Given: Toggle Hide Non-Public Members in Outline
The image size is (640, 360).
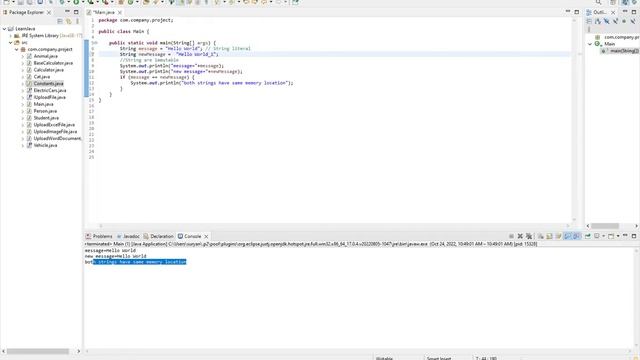Looking at the screenshot, I should pos(624,21).
